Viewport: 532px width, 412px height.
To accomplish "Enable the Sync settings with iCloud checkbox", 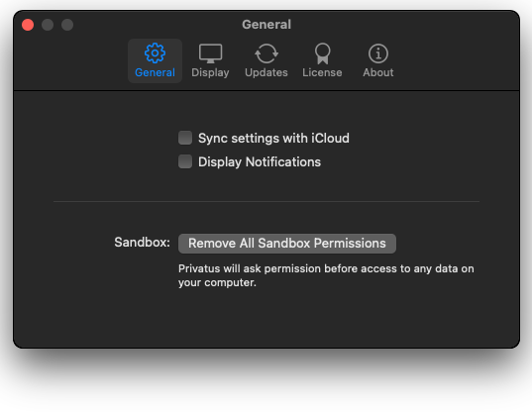I will [x=185, y=138].
